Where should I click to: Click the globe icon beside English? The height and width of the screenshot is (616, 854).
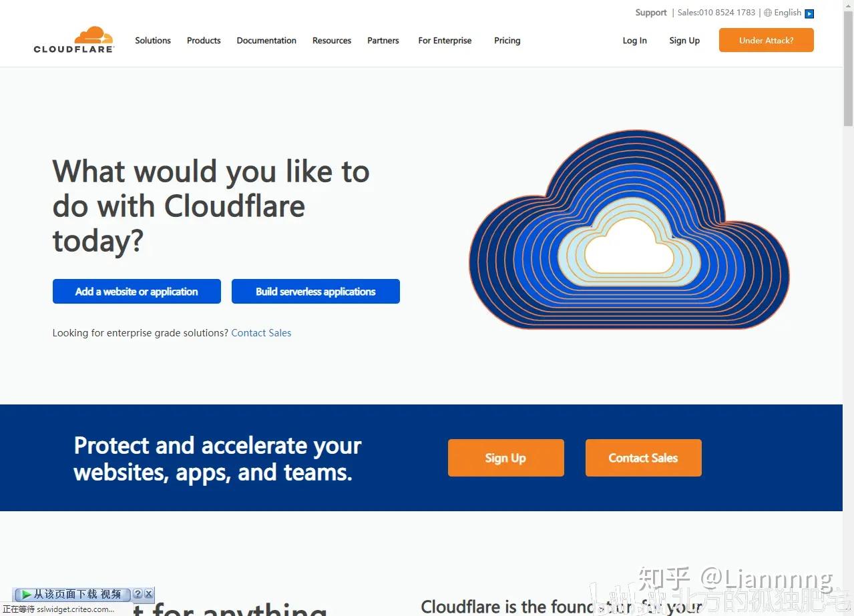coord(769,13)
